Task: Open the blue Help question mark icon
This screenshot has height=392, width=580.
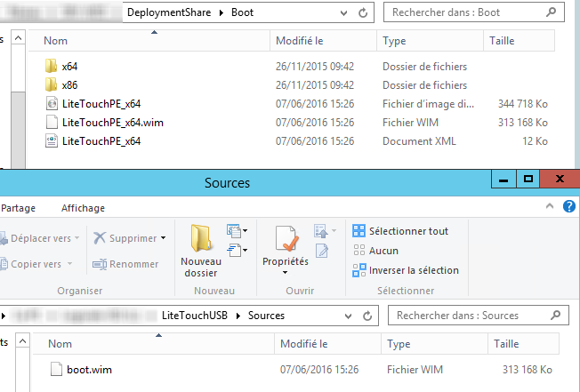Action: pyautogui.click(x=571, y=207)
